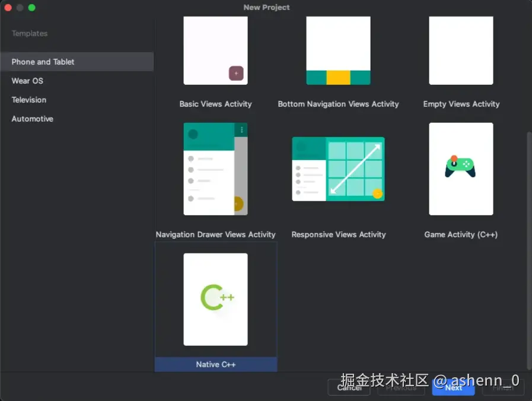Image resolution: width=532 pixels, height=401 pixels.
Task: Click the Next button
Action: click(453, 387)
